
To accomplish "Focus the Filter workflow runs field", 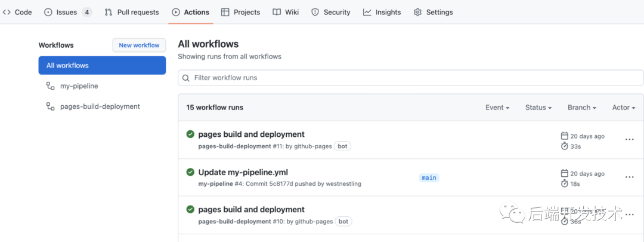I will click(x=411, y=78).
